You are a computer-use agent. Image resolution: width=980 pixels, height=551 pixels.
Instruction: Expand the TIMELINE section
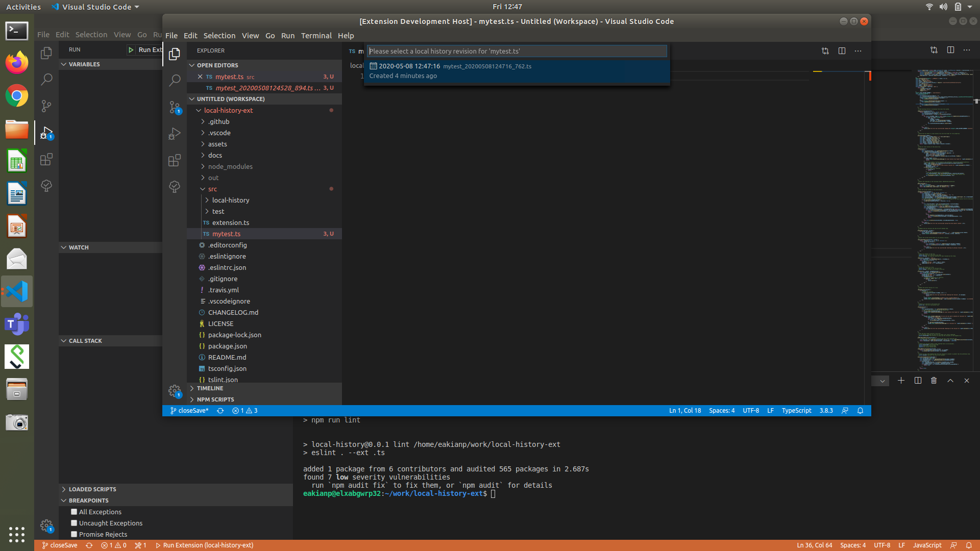pos(210,388)
